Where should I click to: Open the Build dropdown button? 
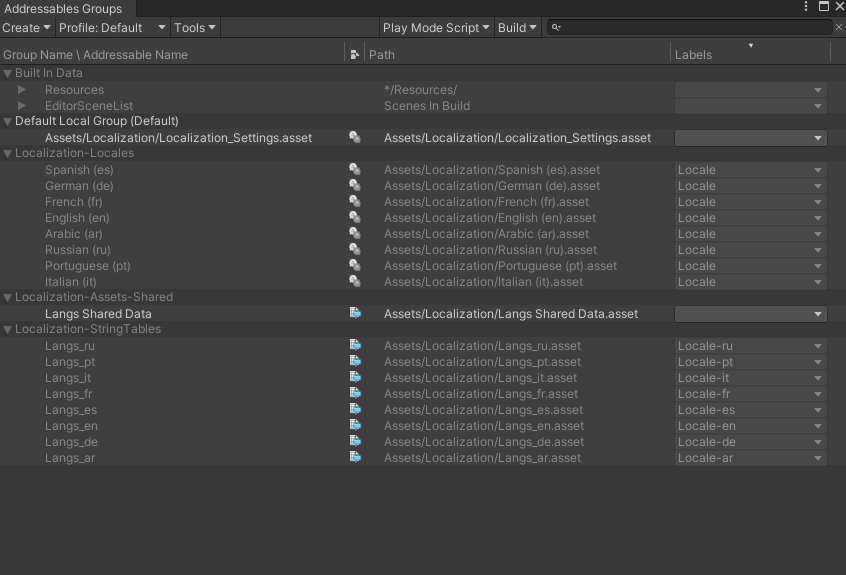coord(517,28)
